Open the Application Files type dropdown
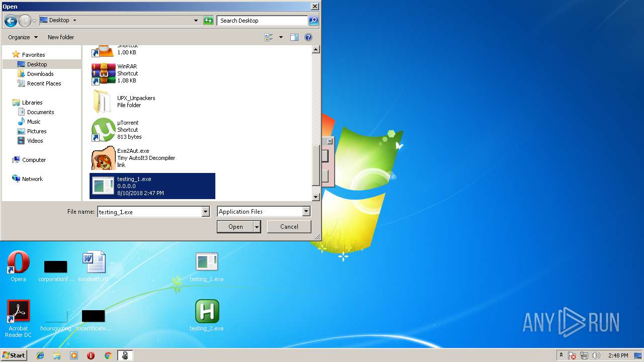644x362 pixels. pos(264,212)
